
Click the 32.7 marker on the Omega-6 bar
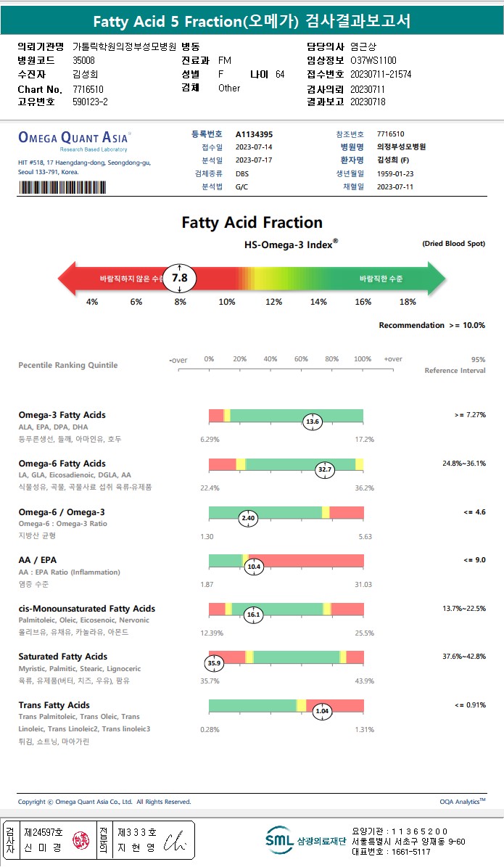[x=325, y=470]
